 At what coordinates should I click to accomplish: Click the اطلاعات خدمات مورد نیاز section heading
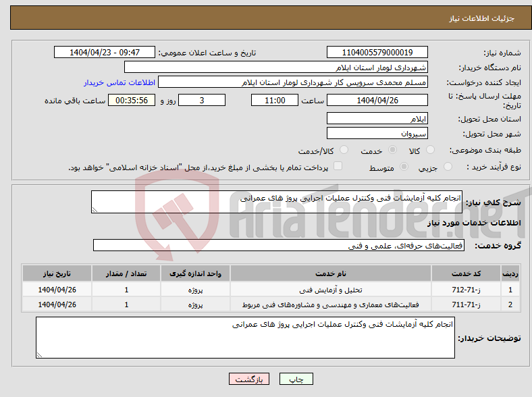coord(474,223)
